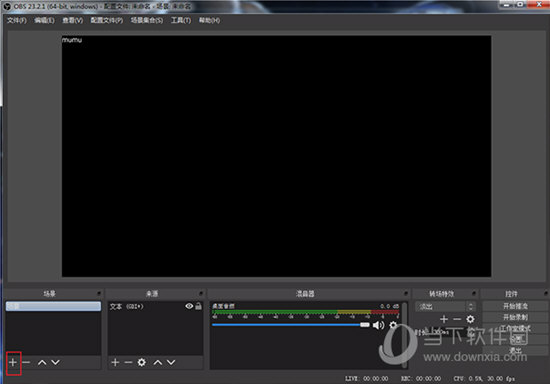
Task: Open the 查看(V) menu
Action: [x=72, y=20]
